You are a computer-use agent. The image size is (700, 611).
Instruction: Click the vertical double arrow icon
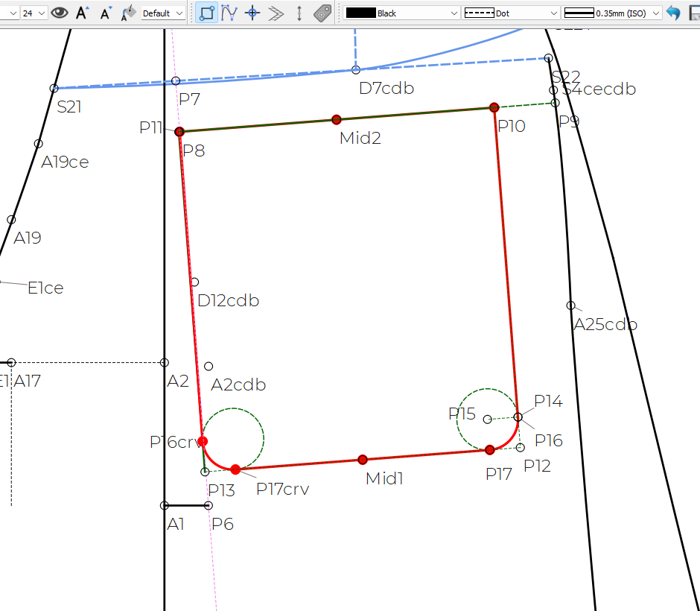coord(299,13)
